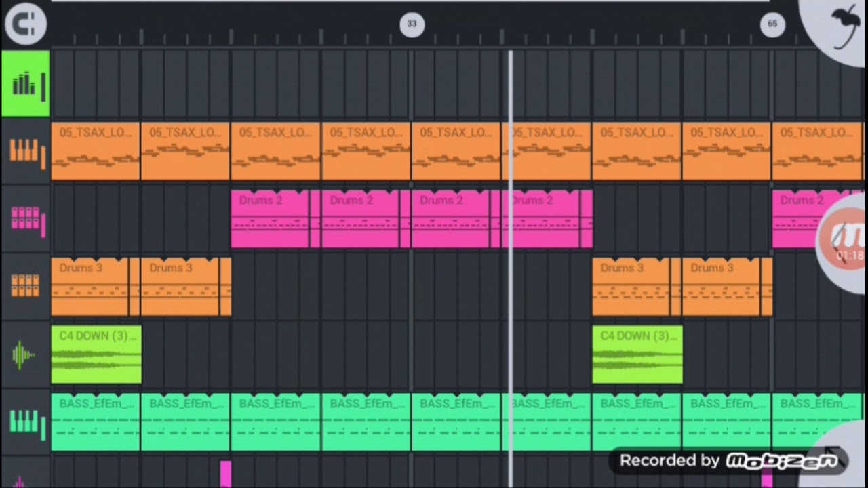Screen dimensions: 868x488
Task: Select the orange piano keys TSAX track icon
Action: point(25,151)
